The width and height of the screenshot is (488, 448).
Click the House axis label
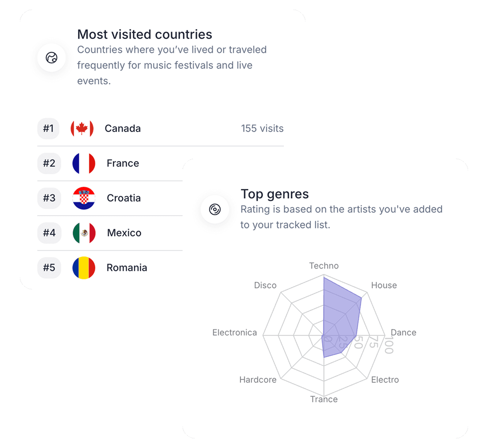point(384,285)
